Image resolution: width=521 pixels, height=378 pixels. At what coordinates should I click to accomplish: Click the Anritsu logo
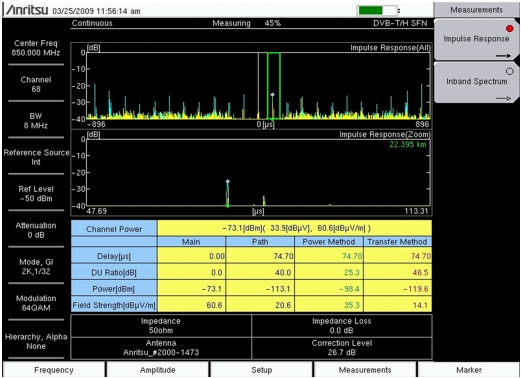[27, 10]
